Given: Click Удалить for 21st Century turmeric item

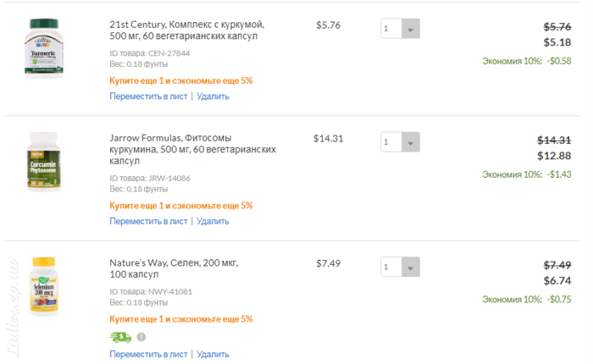Looking at the screenshot, I should click(x=213, y=97).
